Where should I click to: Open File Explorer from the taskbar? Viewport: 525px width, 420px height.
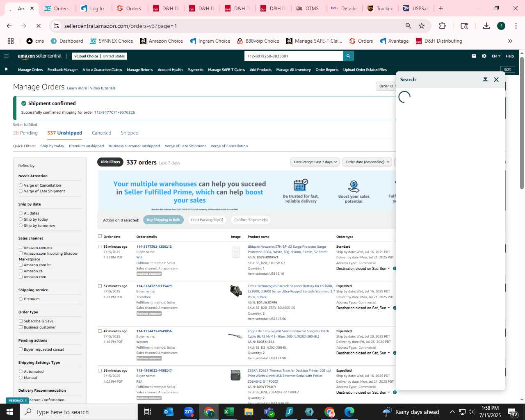249,412
